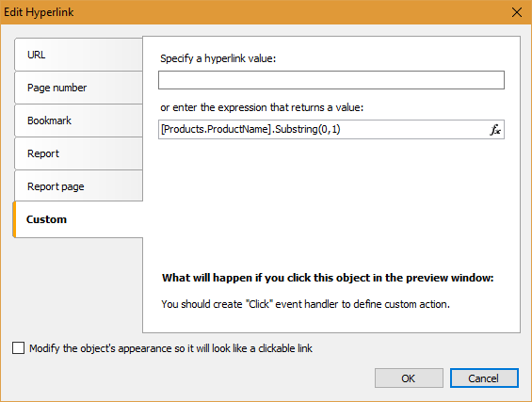The image size is (532, 402).
Task: Switch to the URL tab
Action: click(x=78, y=55)
